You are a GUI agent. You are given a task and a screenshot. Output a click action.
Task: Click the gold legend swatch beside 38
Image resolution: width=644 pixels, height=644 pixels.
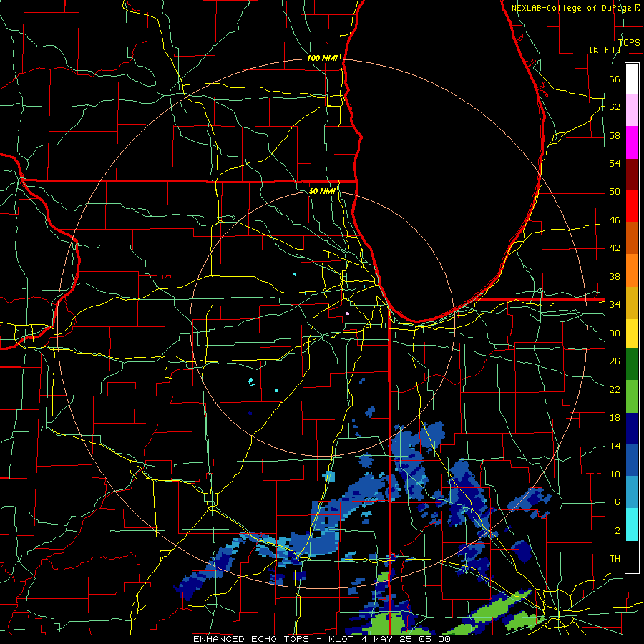[632, 303]
